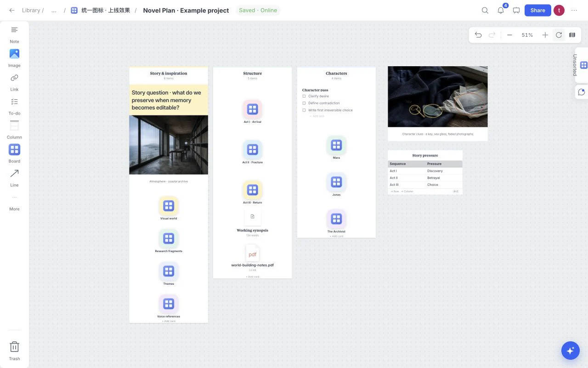Open the AI assistant sparkle button
The height and width of the screenshot is (368, 588).
571,351
